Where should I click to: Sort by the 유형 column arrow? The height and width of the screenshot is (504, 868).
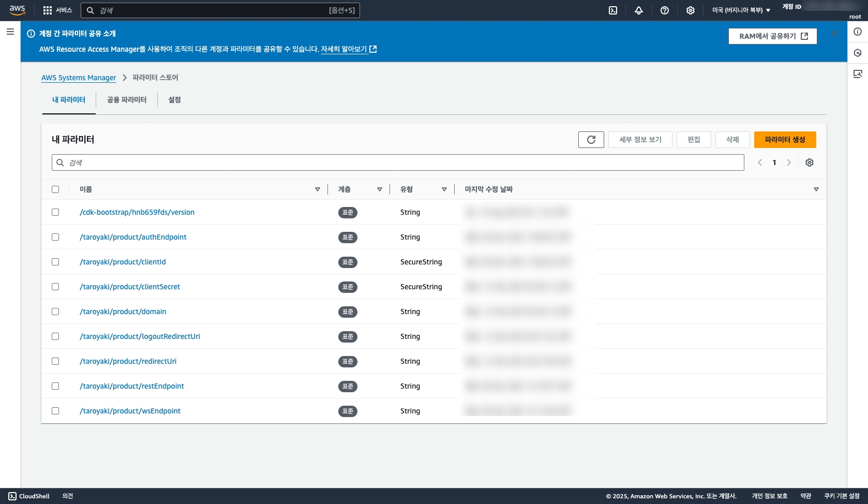[444, 189]
